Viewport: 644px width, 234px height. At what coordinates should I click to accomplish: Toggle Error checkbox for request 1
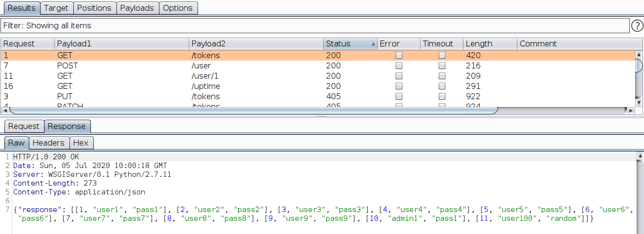click(x=399, y=55)
